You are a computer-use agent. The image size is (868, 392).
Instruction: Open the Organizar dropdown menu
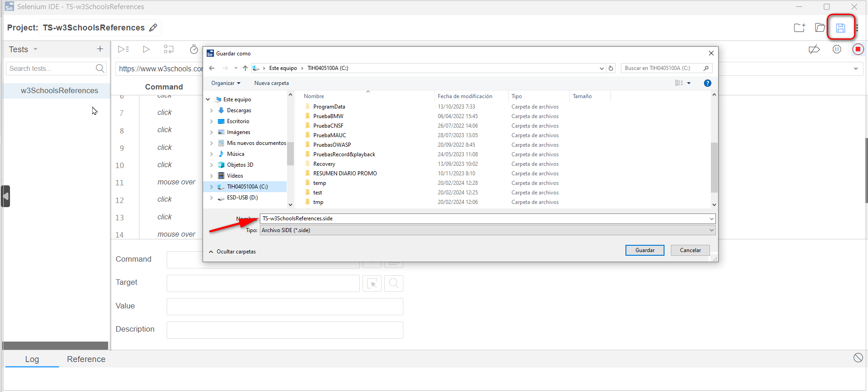225,83
